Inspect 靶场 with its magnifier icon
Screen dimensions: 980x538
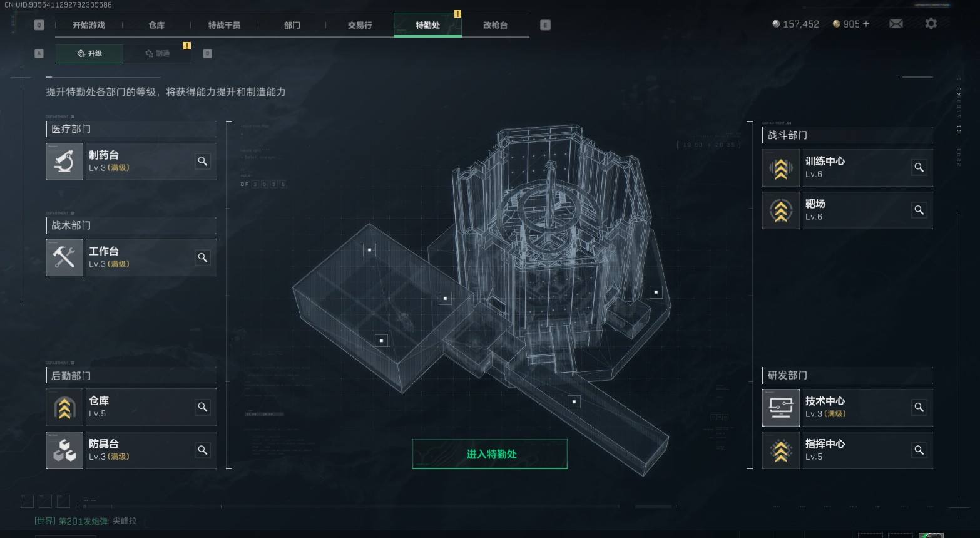tap(919, 210)
